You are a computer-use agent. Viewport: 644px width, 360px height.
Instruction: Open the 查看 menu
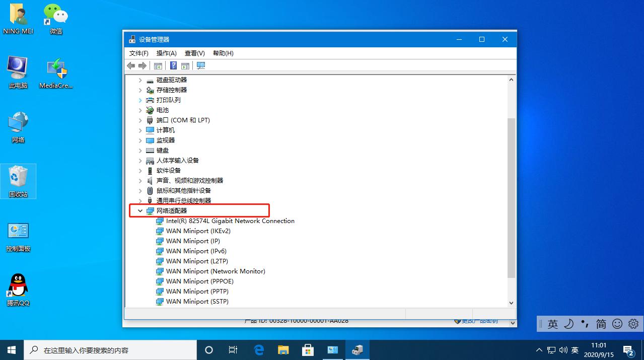pos(195,53)
